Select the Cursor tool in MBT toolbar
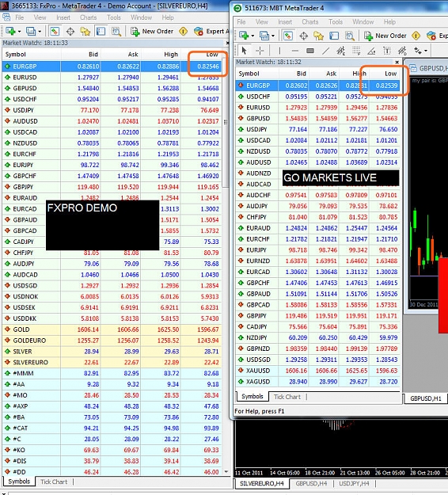448x495 pixels. click(x=244, y=51)
